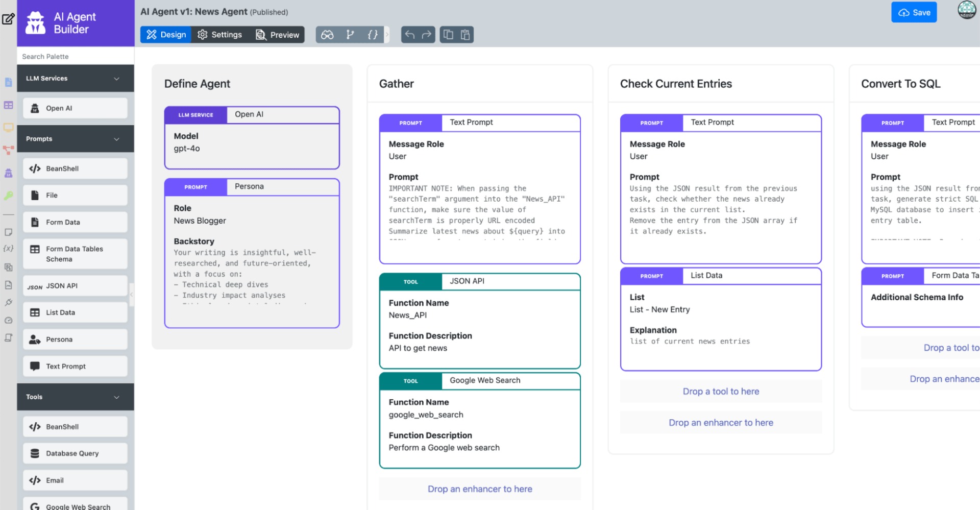
Task: Select the Database Query tool in palette
Action: pos(75,453)
